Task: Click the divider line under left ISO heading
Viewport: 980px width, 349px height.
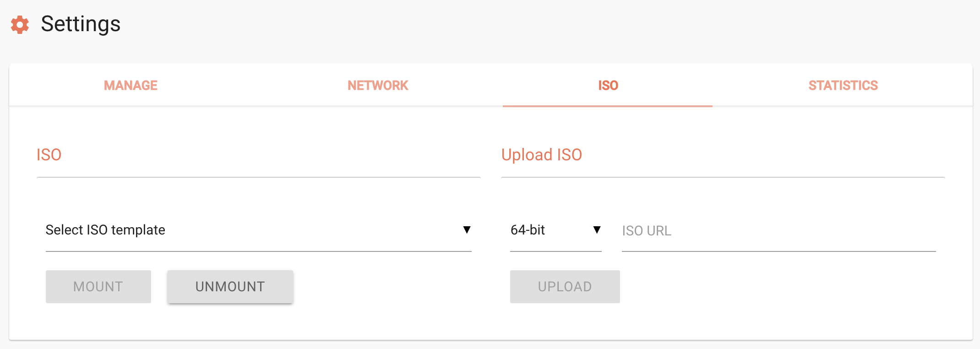Action: (258, 177)
